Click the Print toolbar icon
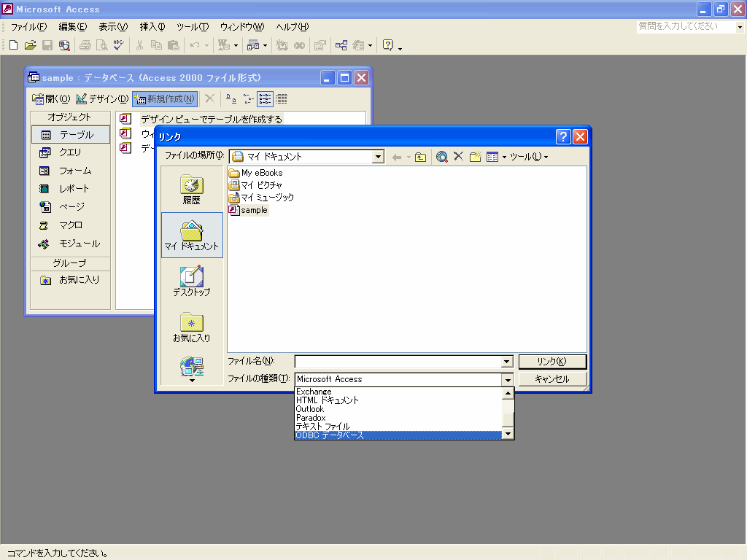The width and height of the screenshot is (747, 560). point(85,45)
